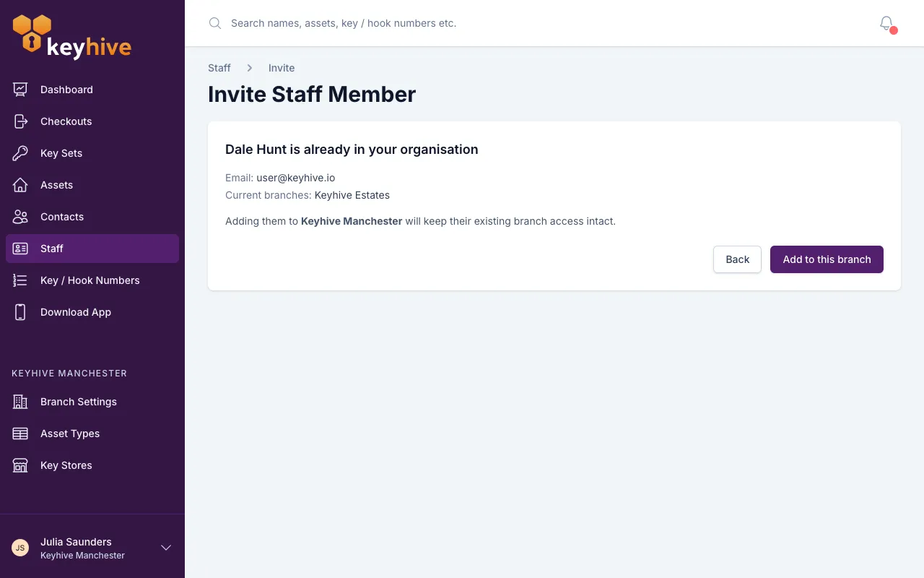The height and width of the screenshot is (578, 924).
Task: Click the Download App phone icon
Action: click(x=20, y=312)
